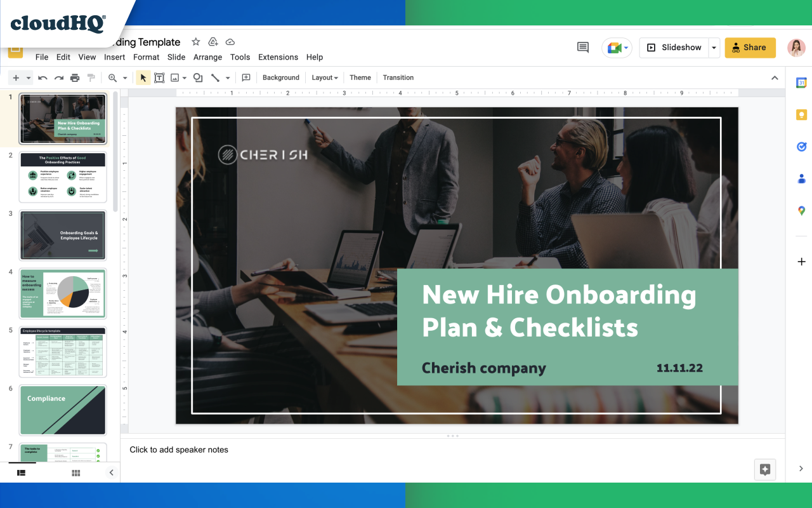Activate the Paint format tool
Screen dimensions: 812x508
tap(91, 77)
